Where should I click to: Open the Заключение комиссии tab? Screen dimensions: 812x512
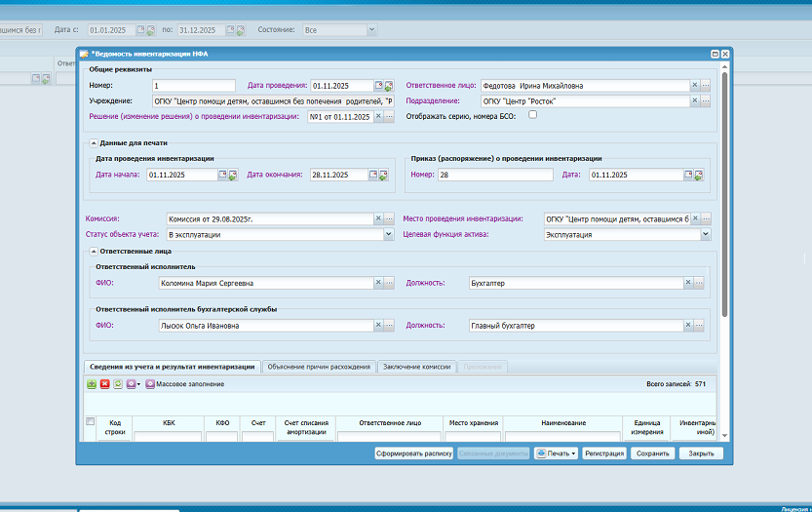(416, 367)
